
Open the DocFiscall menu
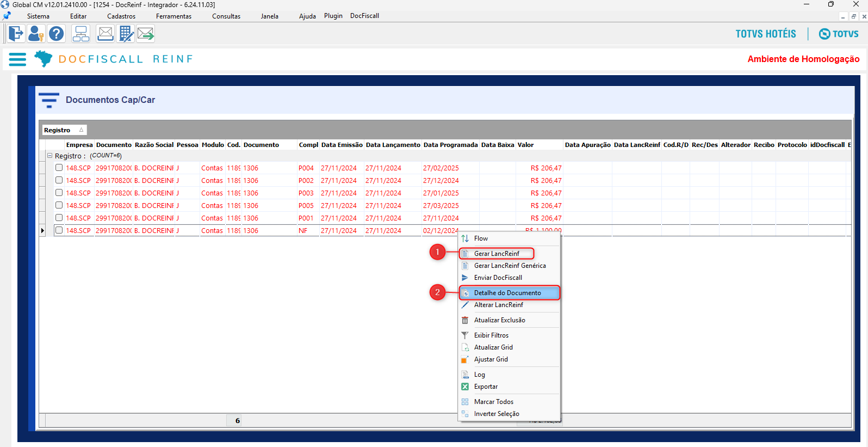[364, 16]
